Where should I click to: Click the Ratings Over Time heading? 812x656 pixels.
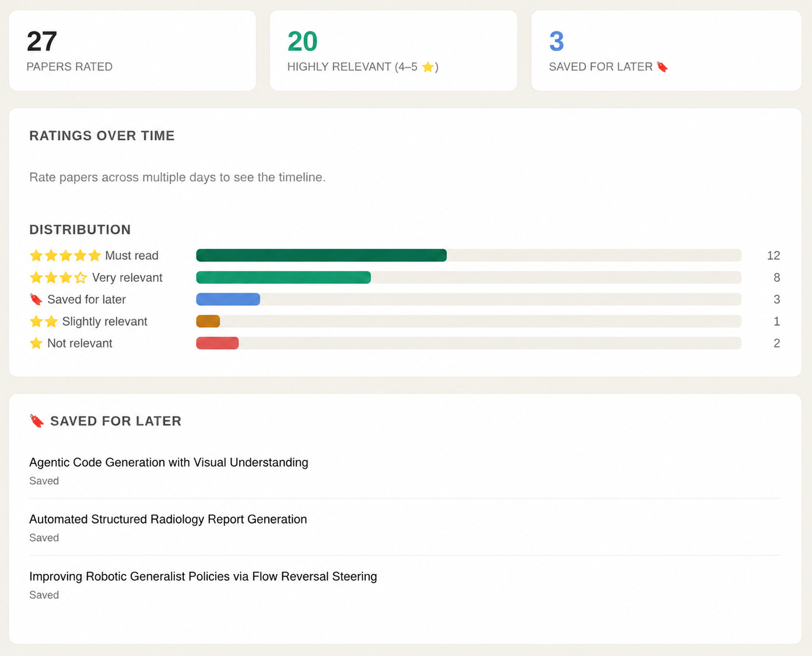[102, 136]
